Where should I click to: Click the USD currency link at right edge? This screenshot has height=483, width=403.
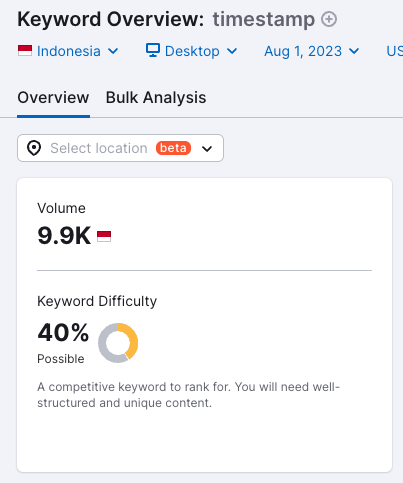point(394,51)
